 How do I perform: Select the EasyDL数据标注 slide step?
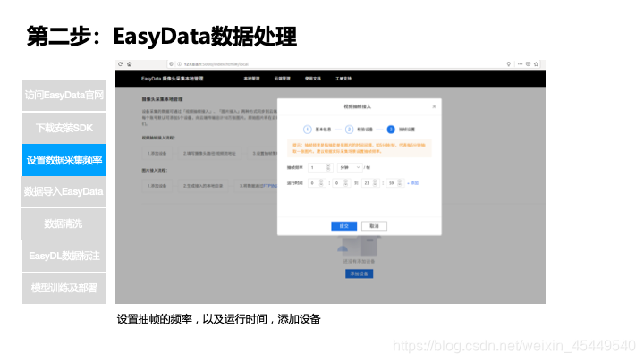pos(64,256)
